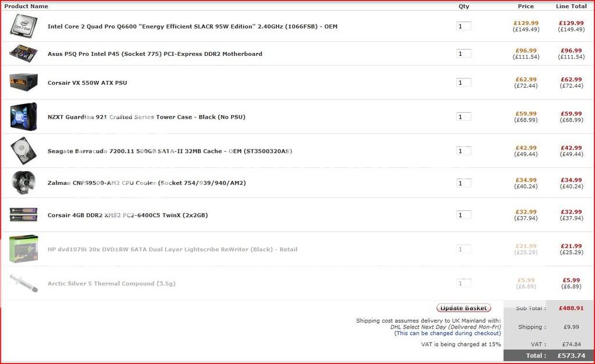Open the HP dvd1070i DVD±RW ReWriter link
Viewport: 595px width, 364px height.
click(172, 249)
